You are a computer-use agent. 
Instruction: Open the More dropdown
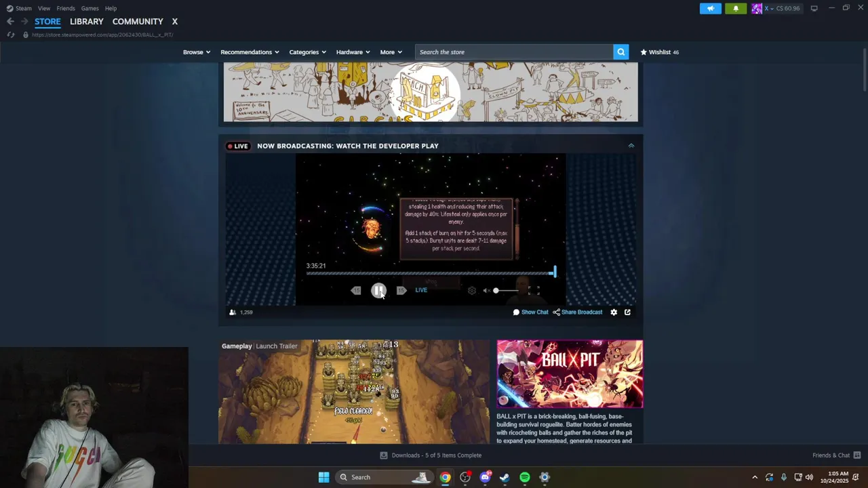(x=391, y=52)
